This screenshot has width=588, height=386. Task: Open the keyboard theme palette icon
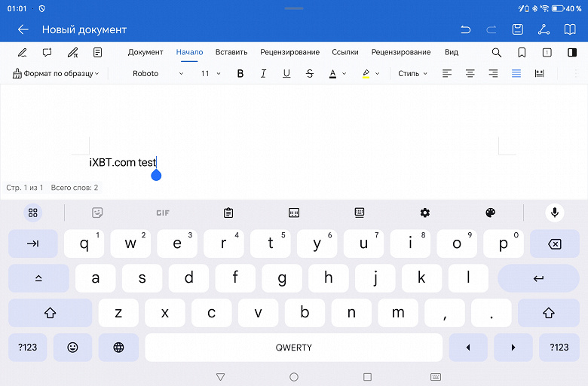tap(491, 213)
